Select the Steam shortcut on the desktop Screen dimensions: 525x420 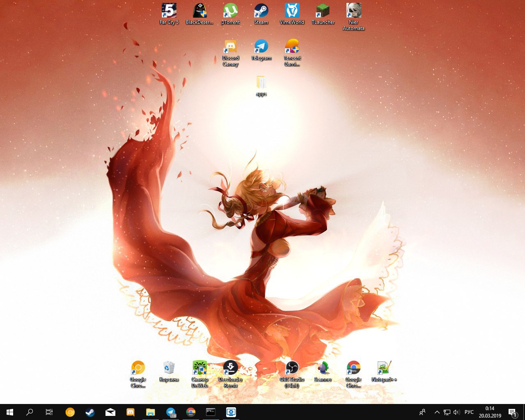[x=261, y=14]
